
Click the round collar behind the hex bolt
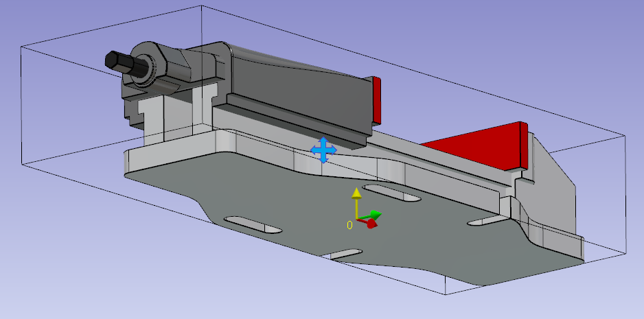click(147, 67)
